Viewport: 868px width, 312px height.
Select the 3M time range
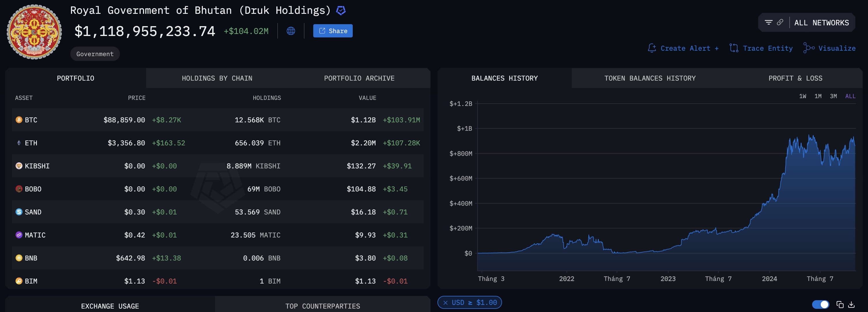tap(833, 96)
